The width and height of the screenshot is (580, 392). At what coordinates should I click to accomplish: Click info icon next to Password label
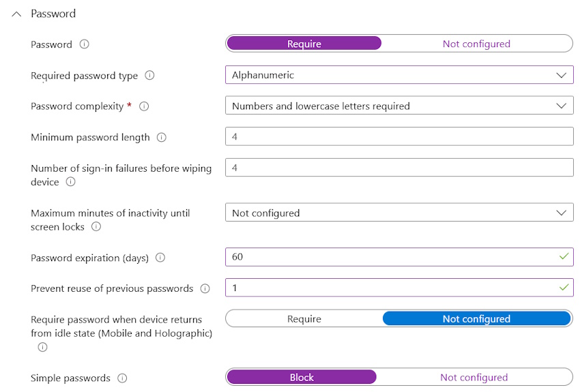click(85, 44)
